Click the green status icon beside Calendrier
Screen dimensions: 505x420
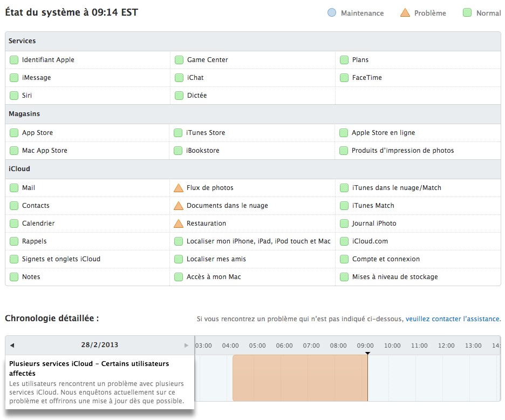coord(14,223)
